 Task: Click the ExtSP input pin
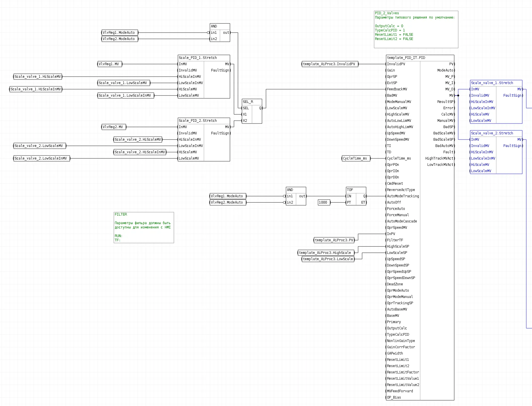click(392, 83)
